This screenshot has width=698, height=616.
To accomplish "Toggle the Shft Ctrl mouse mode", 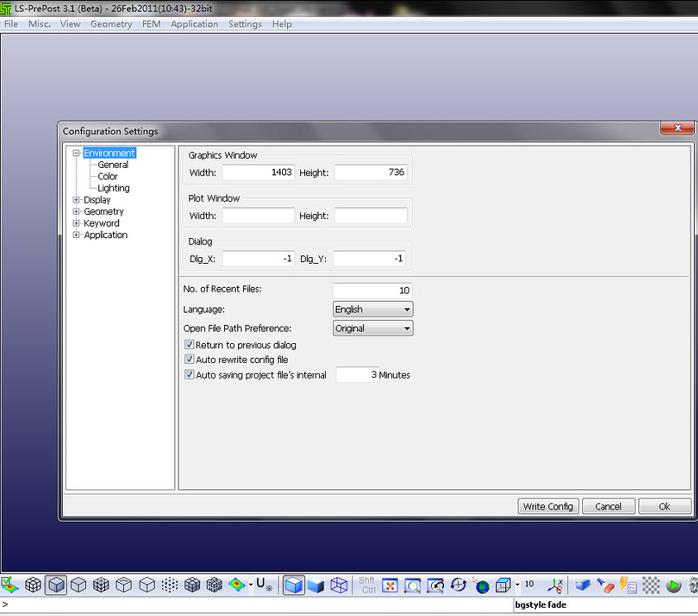I will click(x=367, y=585).
